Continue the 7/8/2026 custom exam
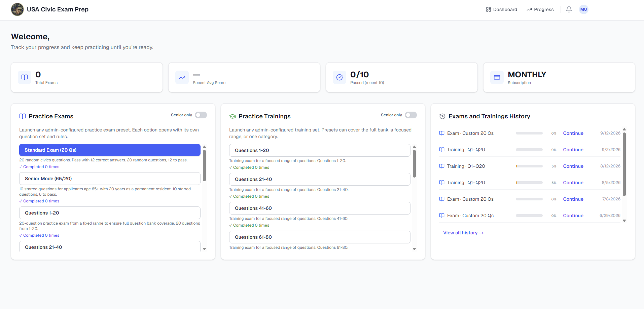644x309 pixels. (x=573, y=199)
